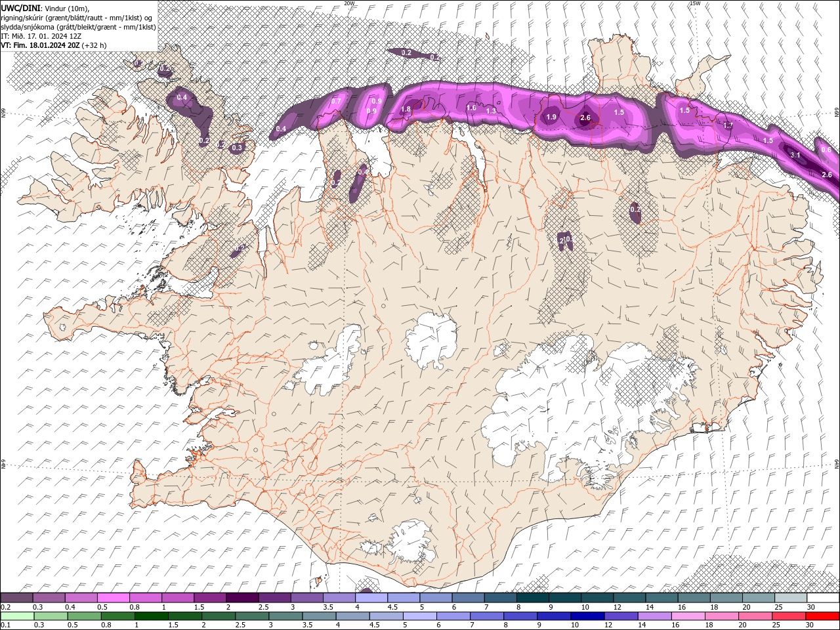
Task: Select dark green 1–1.5 swatch in rain legend
Action: tap(152, 616)
